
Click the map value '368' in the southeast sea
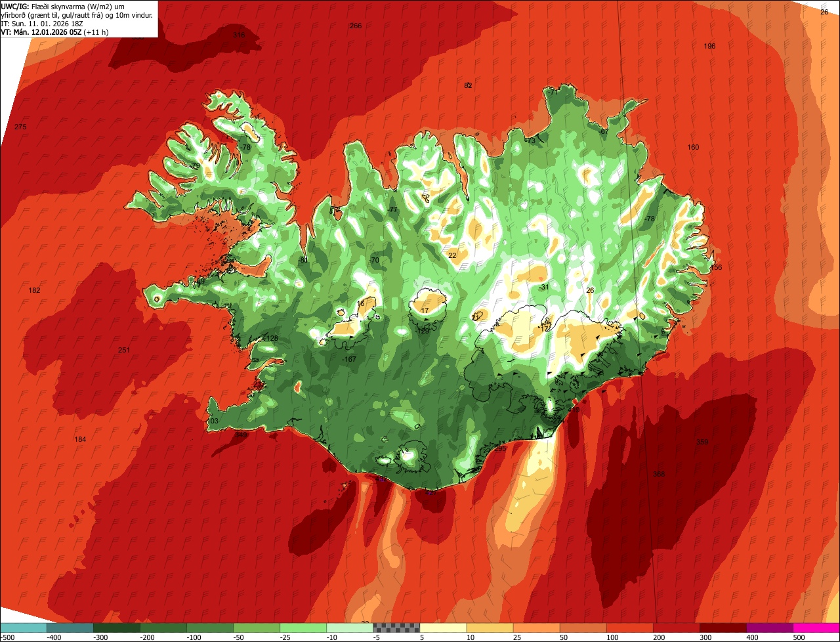659,474
